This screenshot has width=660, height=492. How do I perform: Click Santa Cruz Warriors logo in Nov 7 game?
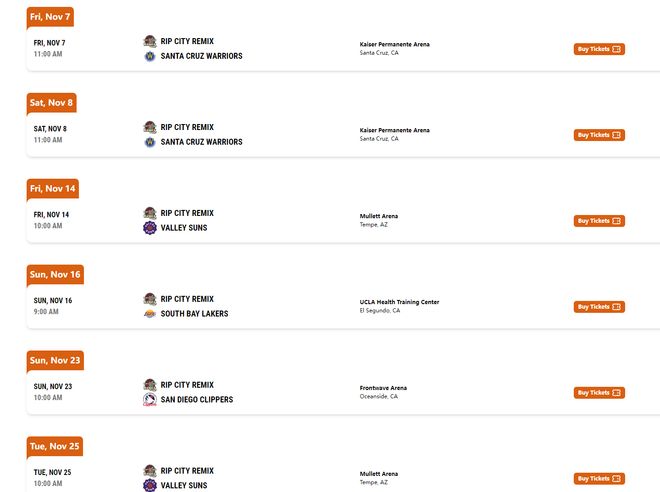point(150,56)
